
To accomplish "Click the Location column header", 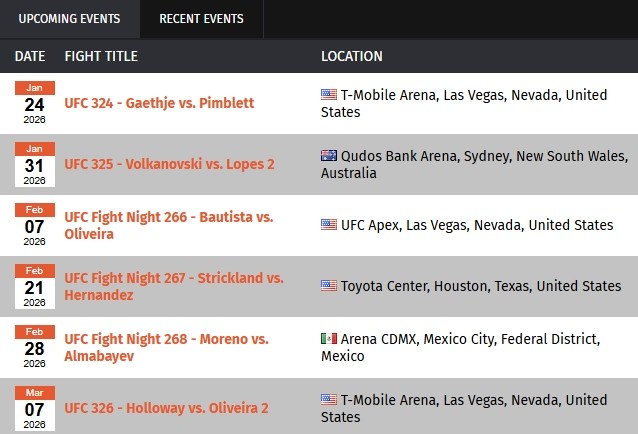I will (351, 56).
